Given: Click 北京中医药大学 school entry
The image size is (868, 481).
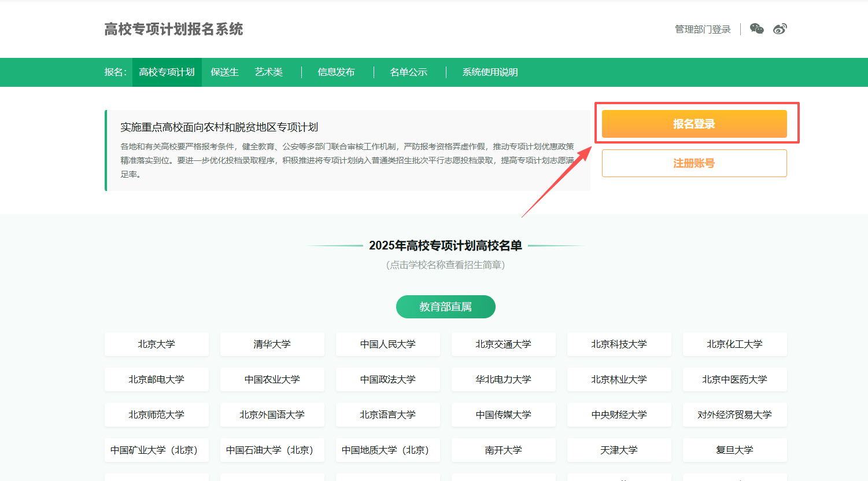Looking at the screenshot, I should pos(734,380).
